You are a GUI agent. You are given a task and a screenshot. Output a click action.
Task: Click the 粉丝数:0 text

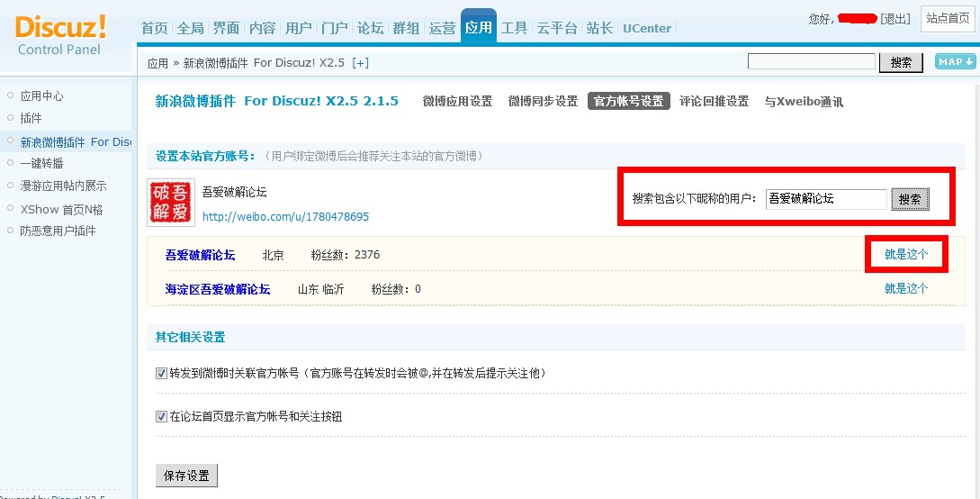coord(396,289)
